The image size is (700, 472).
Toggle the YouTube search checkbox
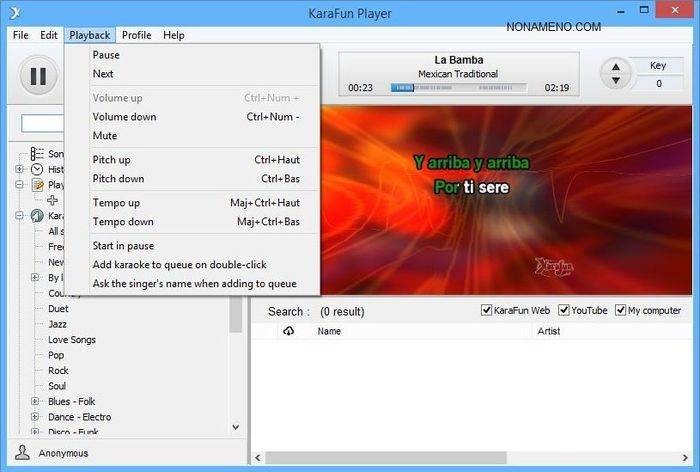(564, 310)
